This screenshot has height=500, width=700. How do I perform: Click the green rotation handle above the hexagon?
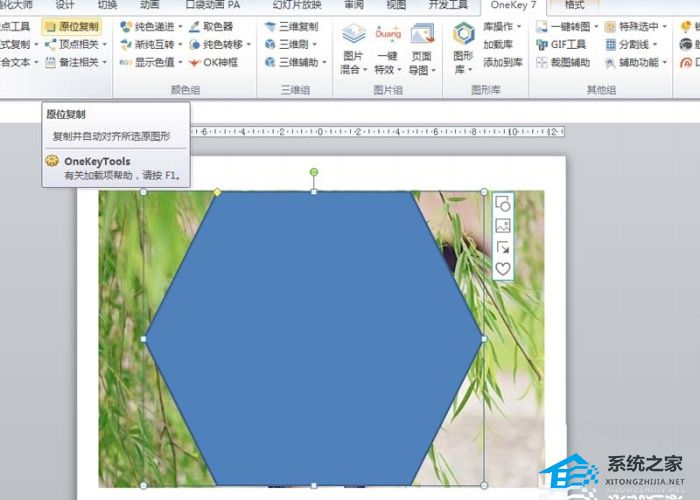pyautogui.click(x=314, y=172)
